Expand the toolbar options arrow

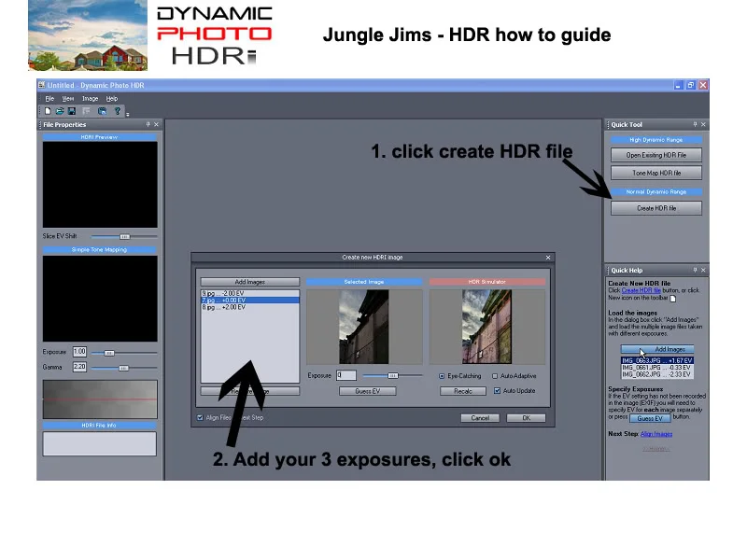tap(128, 113)
